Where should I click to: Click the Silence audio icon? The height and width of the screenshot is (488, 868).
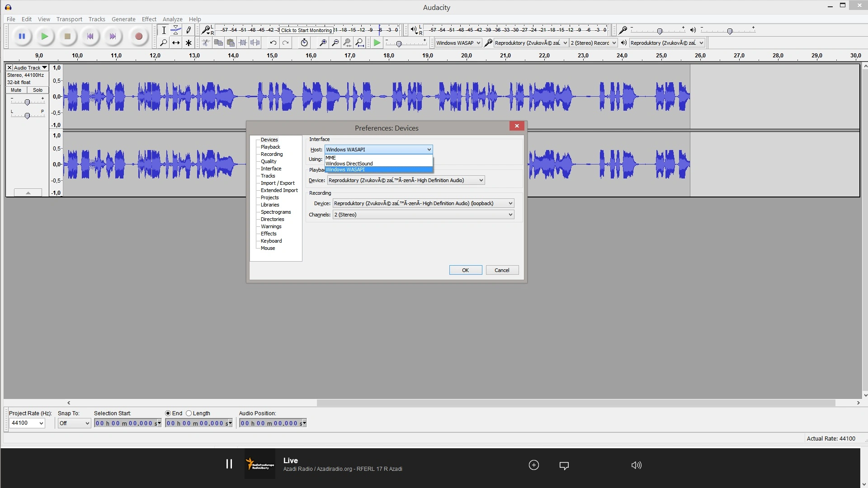(255, 42)
